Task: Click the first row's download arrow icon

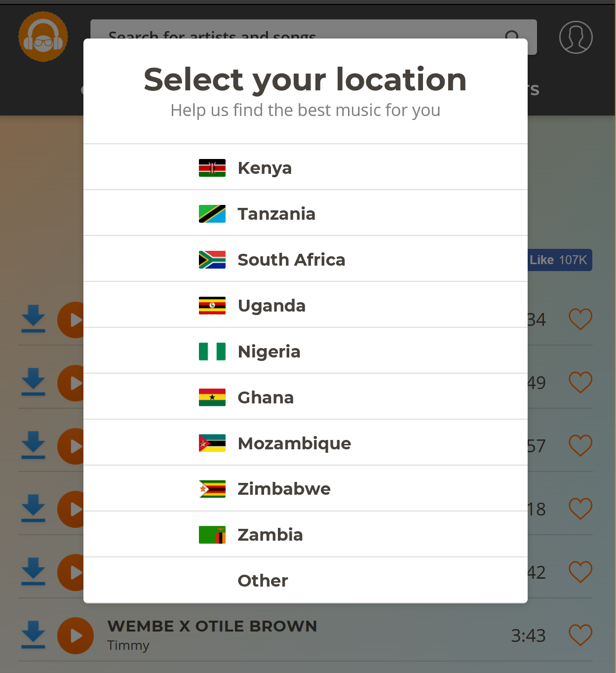Action: point(33,319)
